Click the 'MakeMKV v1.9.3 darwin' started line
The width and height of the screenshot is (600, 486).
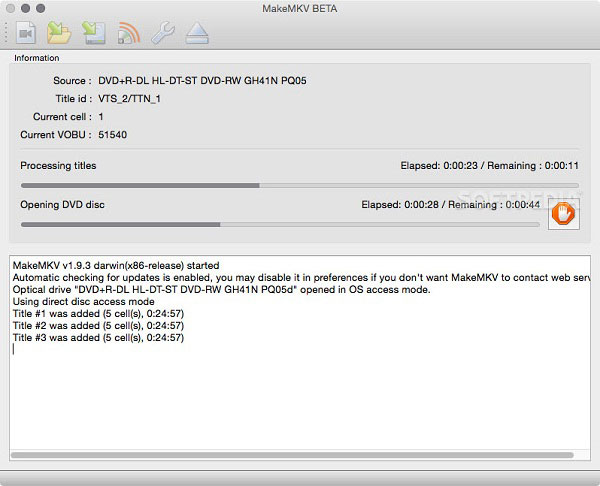pos(116,266)
